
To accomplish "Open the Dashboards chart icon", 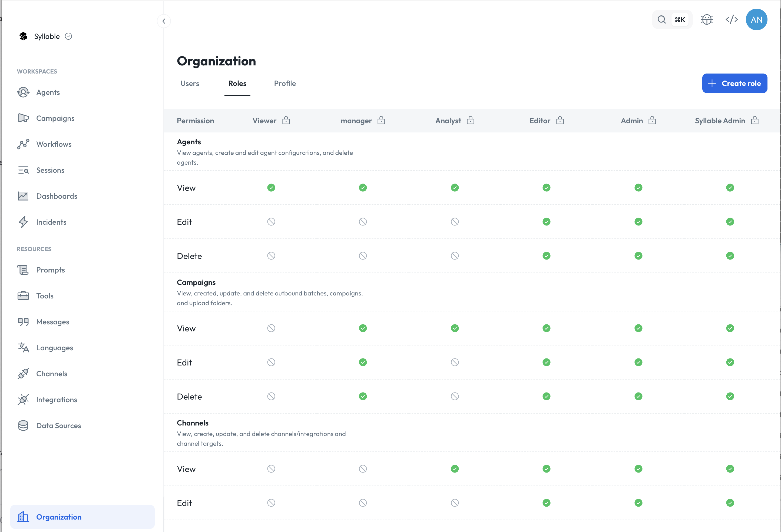I will click(x=23, y=196).
